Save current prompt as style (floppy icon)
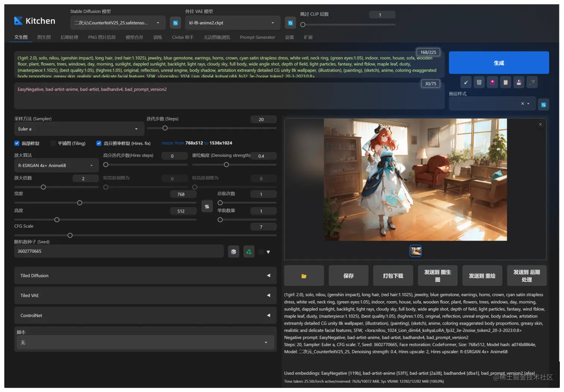The image size is (564, 392). [519, 82]
